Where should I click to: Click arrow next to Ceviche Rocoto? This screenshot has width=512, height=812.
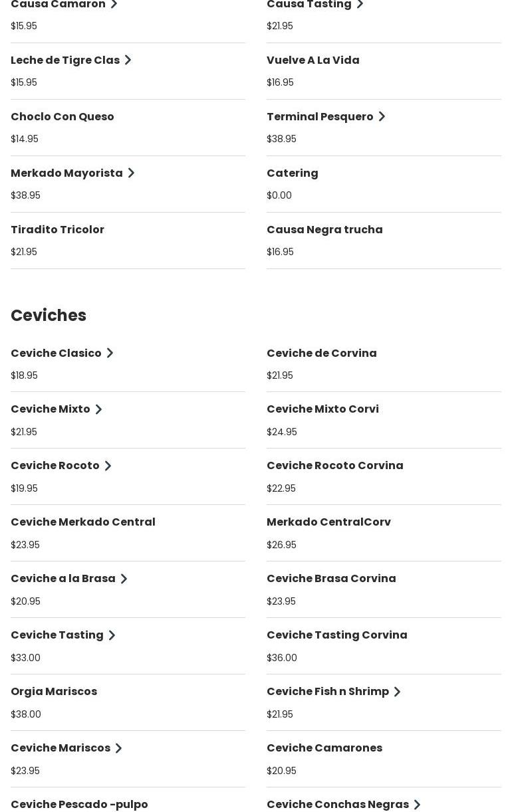click(108, 466)
